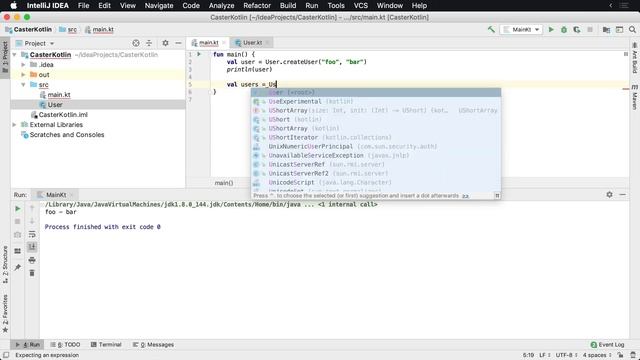This screenshot has height=360, width=640.
Task: Start debugging with the bug icon
Action: tap(564, 29)
